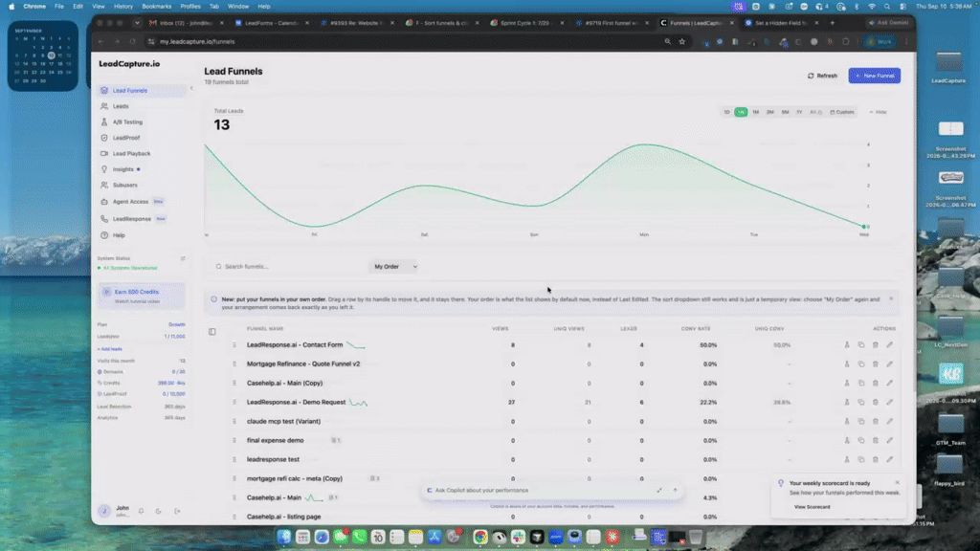Edit the LeadResponse.ai Contact Form funnel
This screenshot has height=551, width=980.
click(889, 344)
